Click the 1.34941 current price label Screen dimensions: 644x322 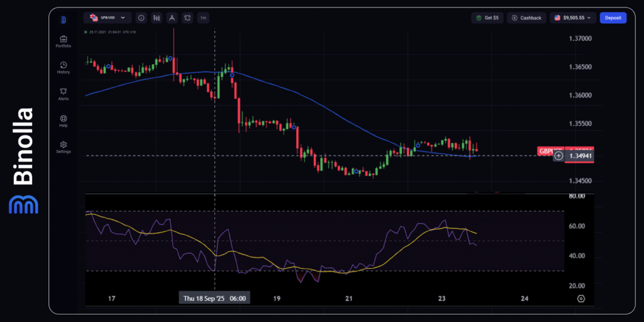tap(580, 156)
